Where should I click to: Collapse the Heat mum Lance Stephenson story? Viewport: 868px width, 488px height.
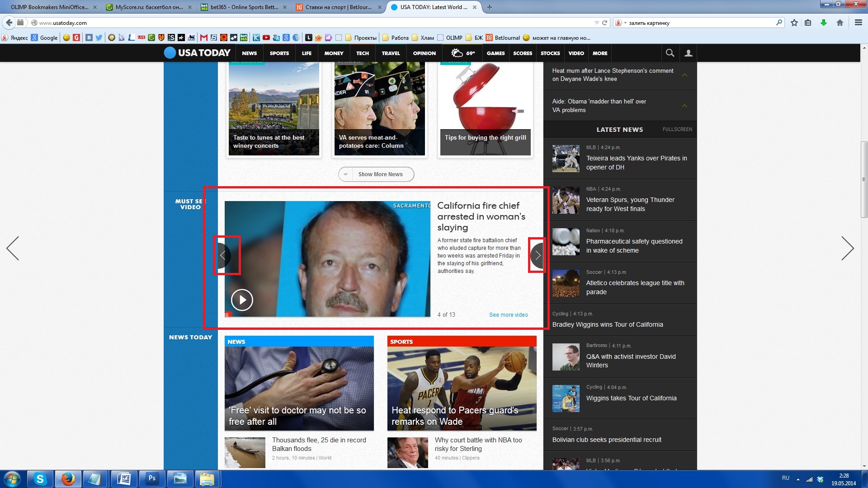(684, 75)
